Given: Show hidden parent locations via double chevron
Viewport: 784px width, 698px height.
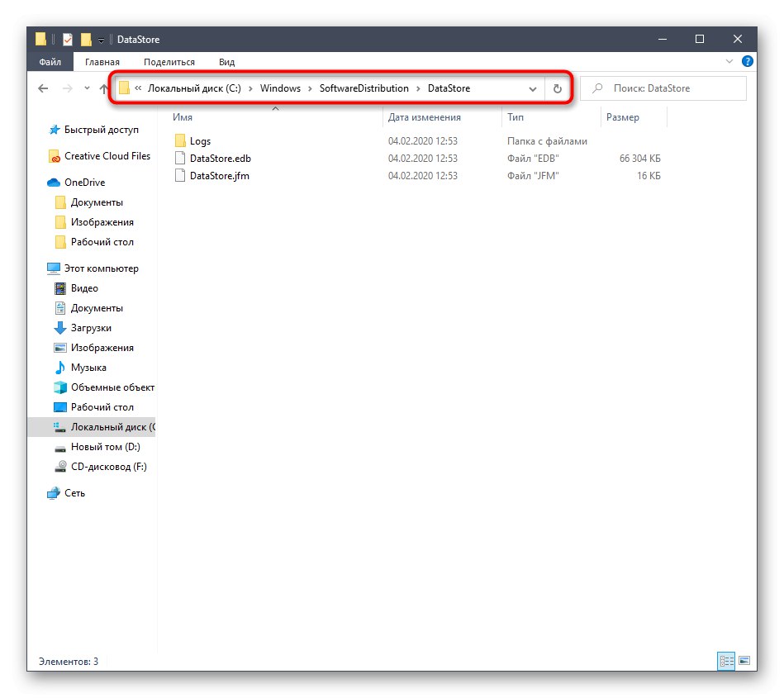Looking at the screenshot, I should [138, 88].
